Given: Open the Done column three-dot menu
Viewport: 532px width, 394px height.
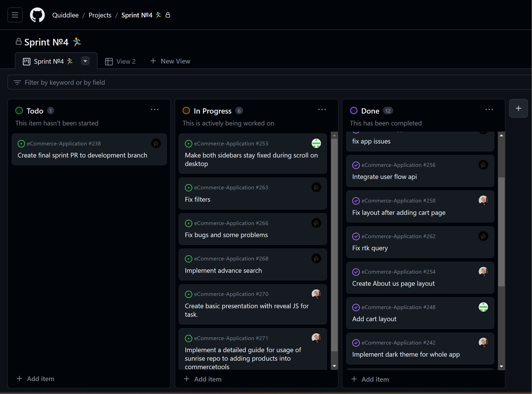Looking at the screenshot, I should click(489, 110).
